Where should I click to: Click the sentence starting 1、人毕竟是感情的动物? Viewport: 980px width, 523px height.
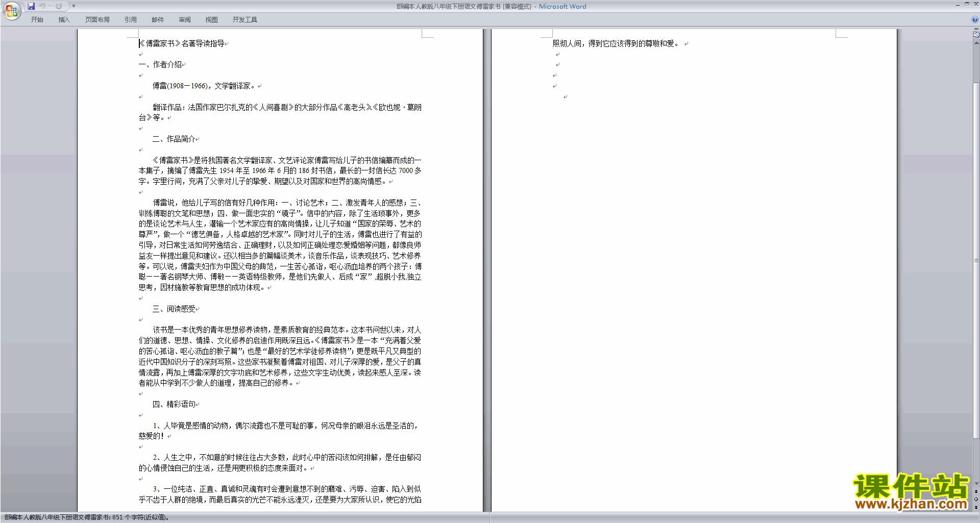[280, 431]
